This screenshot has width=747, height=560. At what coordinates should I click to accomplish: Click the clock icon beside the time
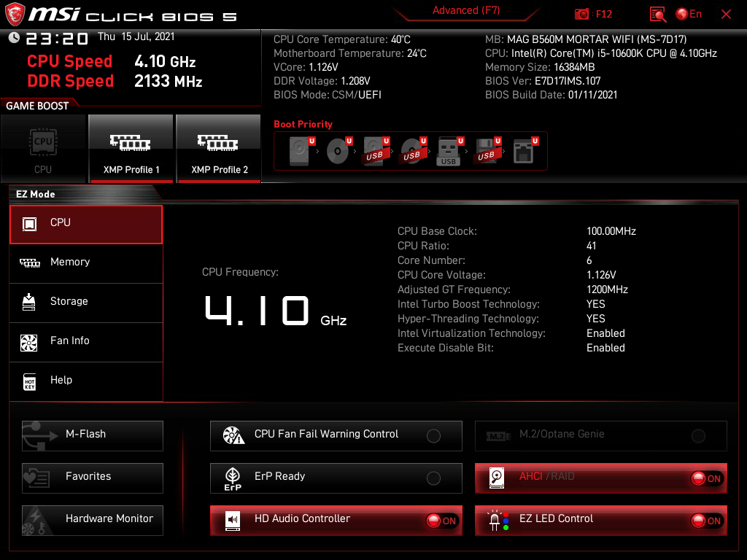(x=14, y=37)
